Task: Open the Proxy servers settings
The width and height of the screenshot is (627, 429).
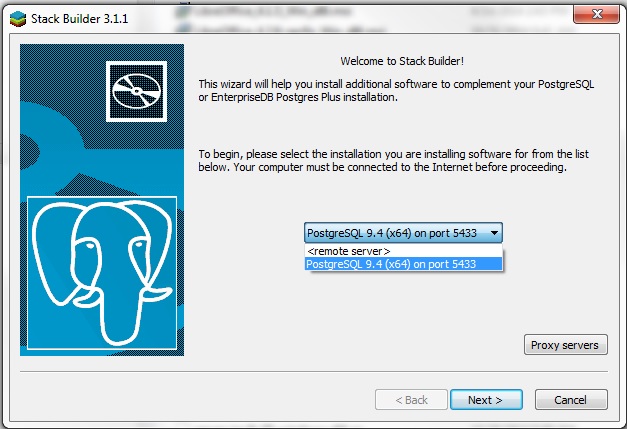Action: (565, 345)
